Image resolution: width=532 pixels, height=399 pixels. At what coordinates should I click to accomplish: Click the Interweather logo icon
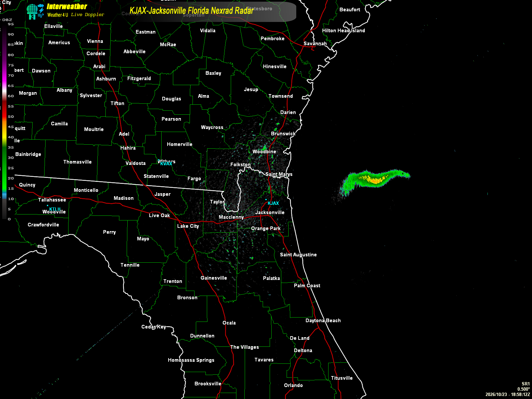pos(35,12)
